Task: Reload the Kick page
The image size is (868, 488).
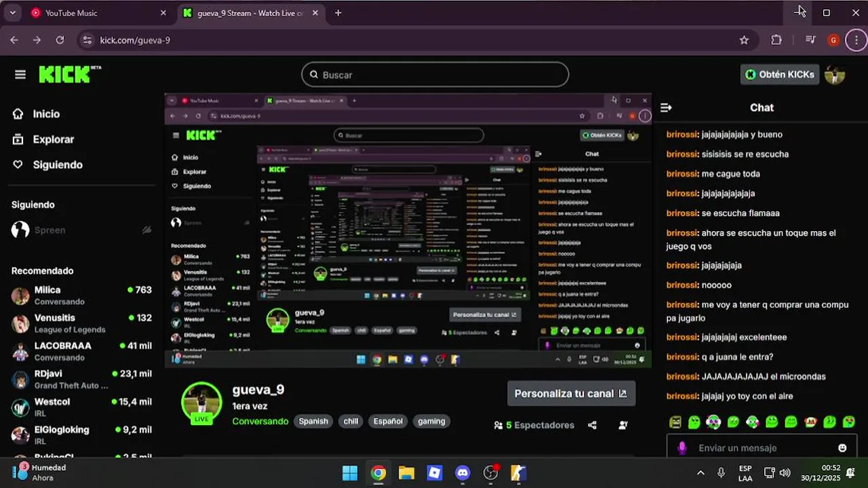Action: point(60,40)
